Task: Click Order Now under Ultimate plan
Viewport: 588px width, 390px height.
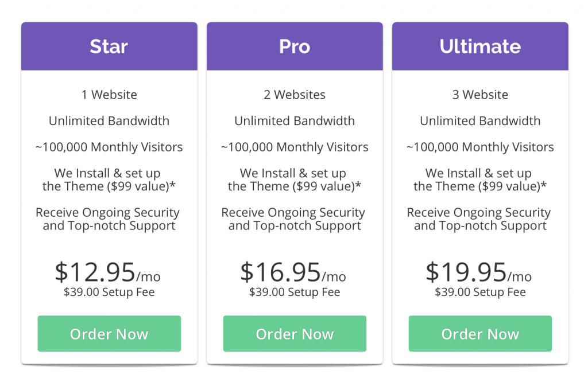Action: (x=480, y=333)
